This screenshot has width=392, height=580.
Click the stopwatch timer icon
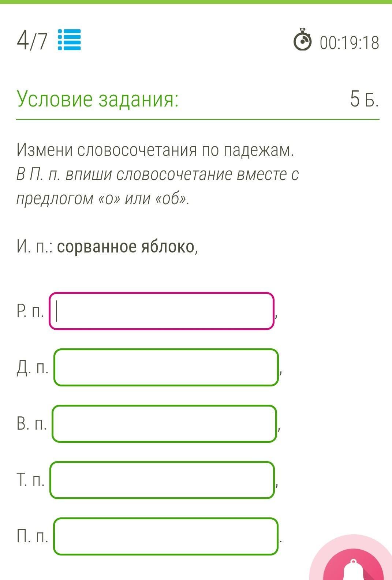pos(303,40)
